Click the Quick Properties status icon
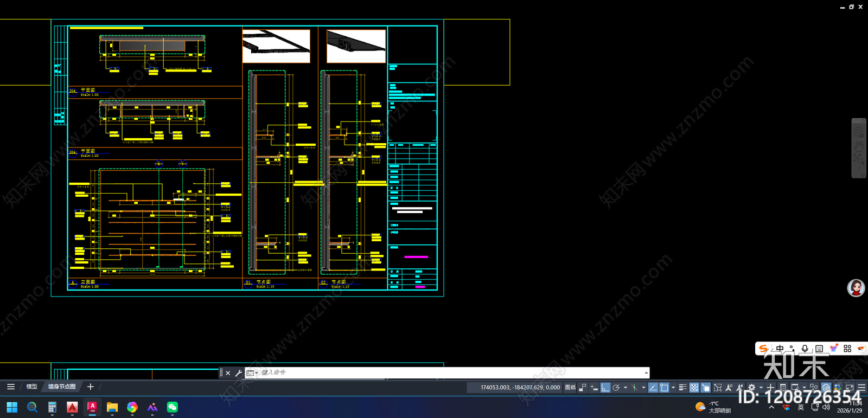Image resolution: width=868 pixels, height=418 pixels. 782,387
